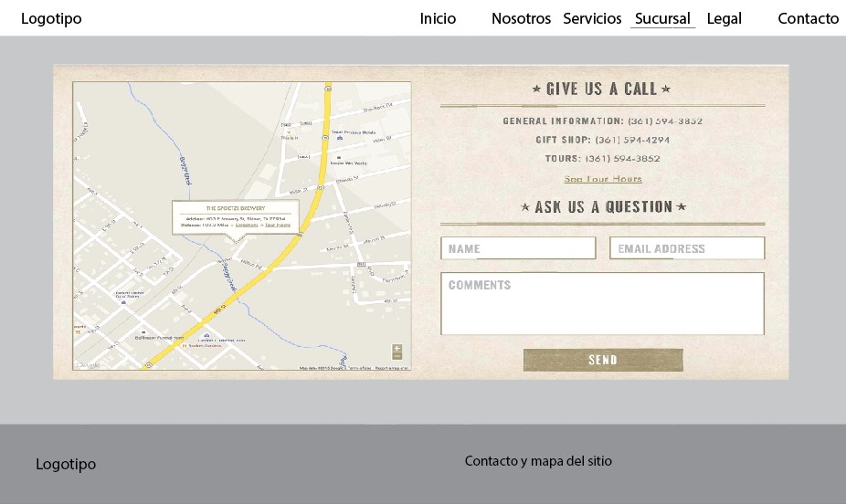The width and height of the screenshot is (846, 504).
Task: Zoom in on the map with plus button
Action: (x=397, y=349)
